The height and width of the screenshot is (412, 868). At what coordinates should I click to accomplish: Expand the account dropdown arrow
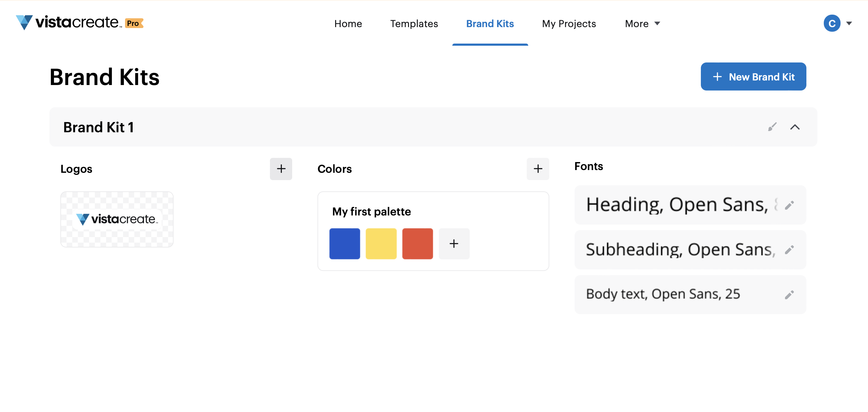tap(849, 23)
